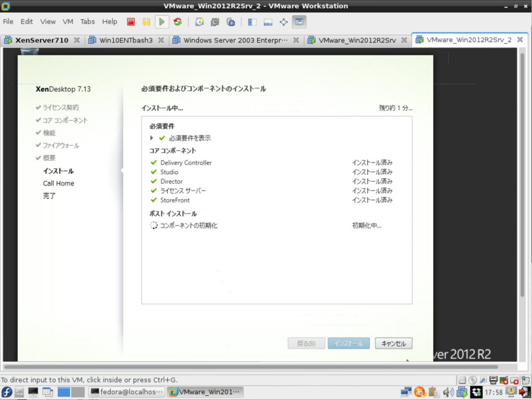Expand the 必須要件を表示 prerequisites list
The height and width of the screenshot is (400, 532).
152,138
